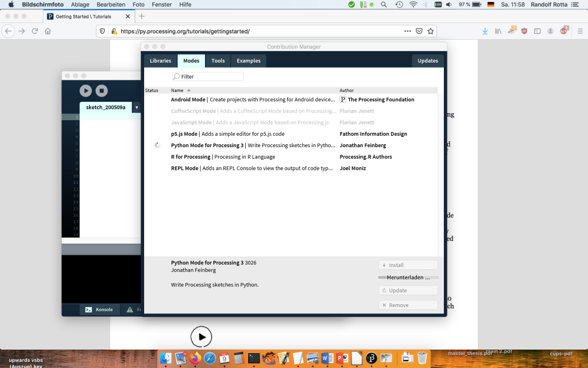The image size is (588, 368).
Task: Reload the page in Firefox
Action: [35, 31]
